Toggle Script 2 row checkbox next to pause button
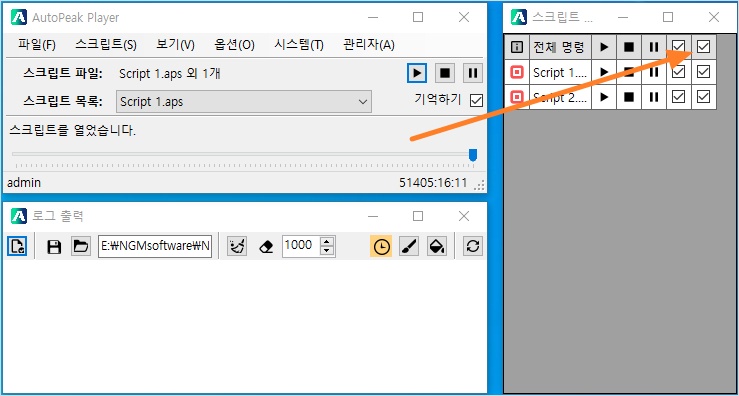This screenshot has height=396, width=739. click(678, 97)
